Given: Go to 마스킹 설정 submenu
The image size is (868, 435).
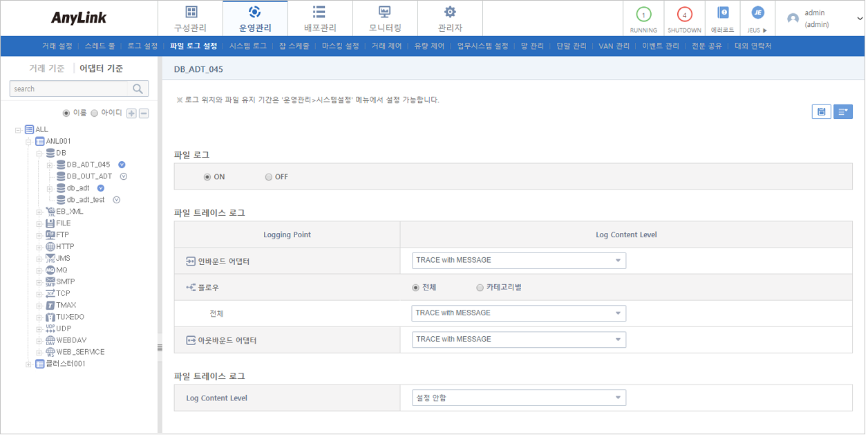Looking at the screenshot, I should point(340,46).
